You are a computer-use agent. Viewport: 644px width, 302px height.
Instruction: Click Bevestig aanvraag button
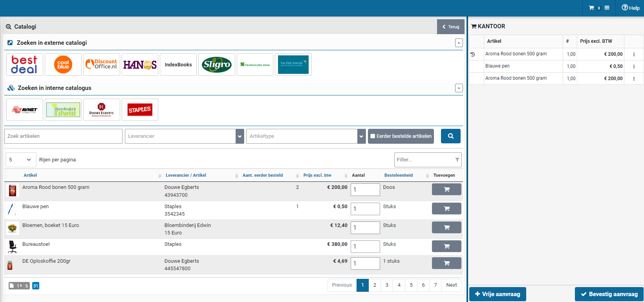click(609, 294)
